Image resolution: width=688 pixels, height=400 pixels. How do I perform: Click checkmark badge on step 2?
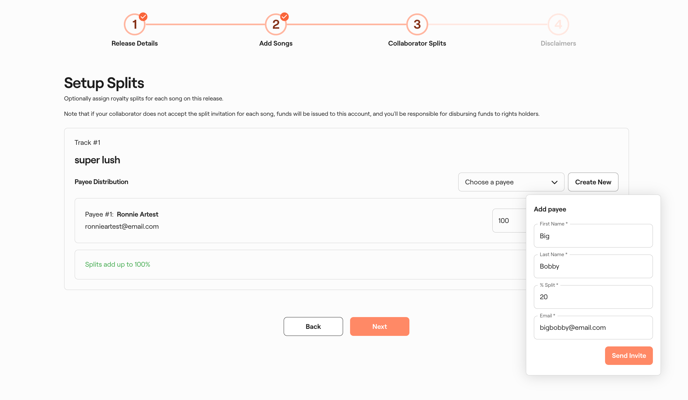284,17
